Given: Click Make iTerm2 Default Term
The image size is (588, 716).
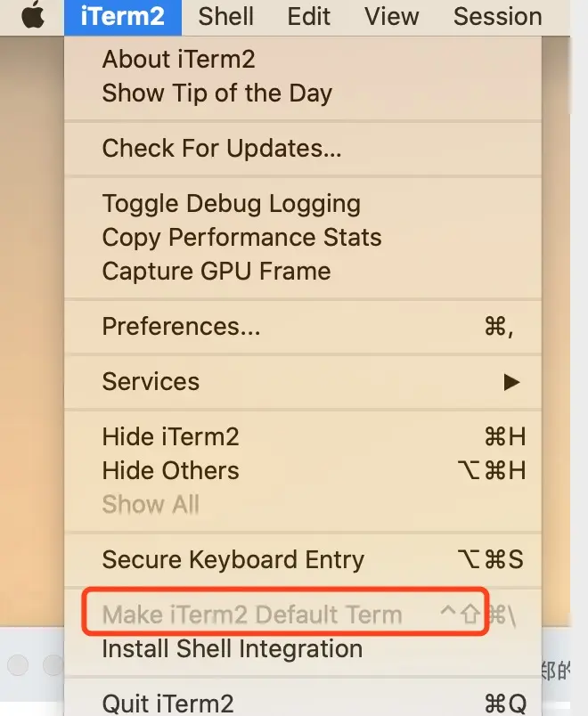Looking at the screenshot, I should point(252,614).
